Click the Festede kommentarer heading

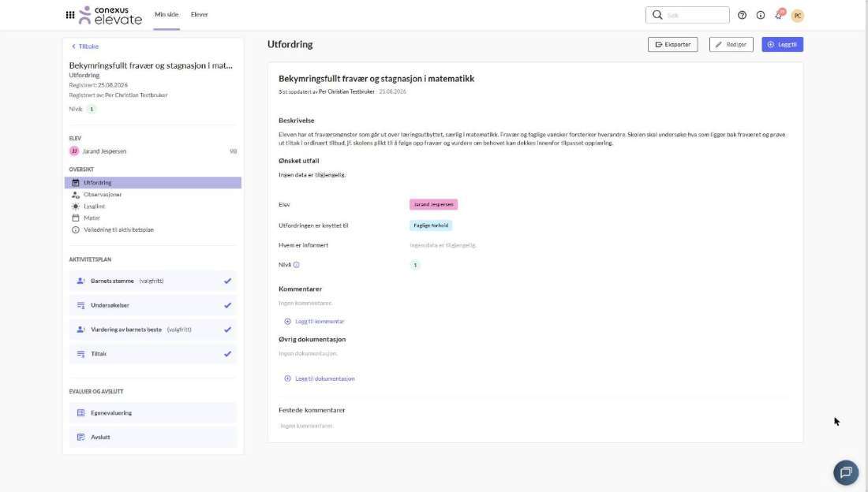coord(312,410)
